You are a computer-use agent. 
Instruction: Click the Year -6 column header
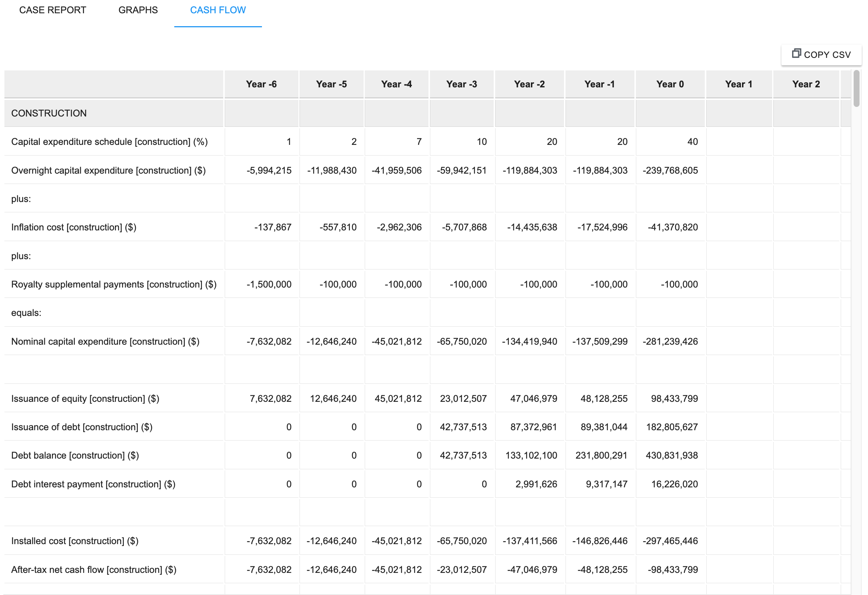click(261, 84)
